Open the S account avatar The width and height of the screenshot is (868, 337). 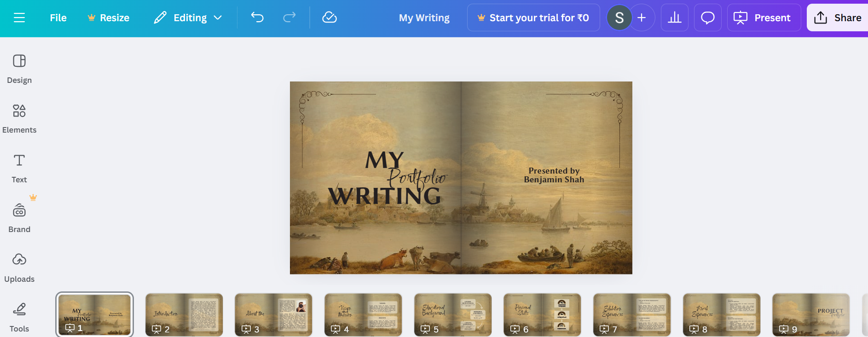619,17
